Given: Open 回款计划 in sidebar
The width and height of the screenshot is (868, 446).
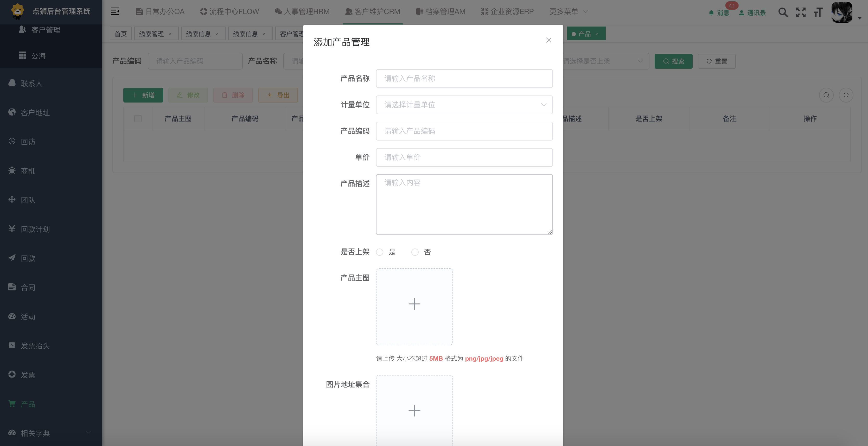Looking at the screenshot, I should (x=51, y=229).
